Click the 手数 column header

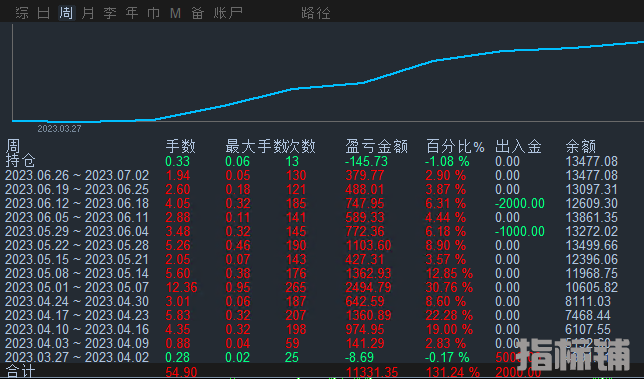[181, 146]
